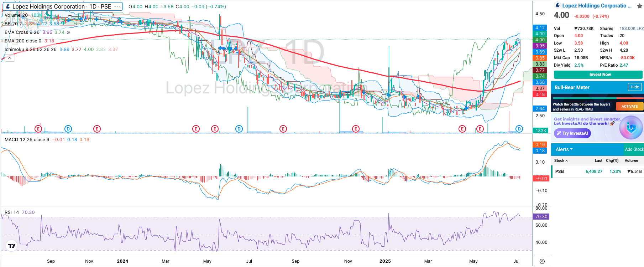Image resolution: width=644 pixels, height=267 pixels.
Task: Click the P/E Ratio value 2.47
Action: pyautogui.click(x=624, y=65)
